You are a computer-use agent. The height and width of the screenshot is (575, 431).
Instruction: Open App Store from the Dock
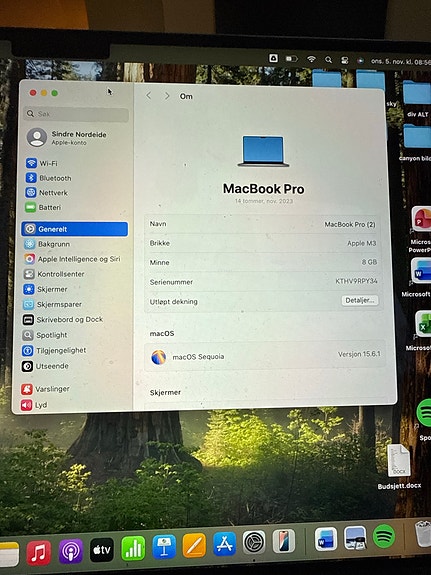pos(224,544)
